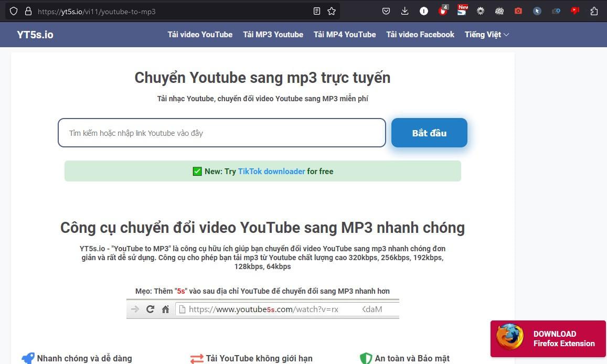This screenshot has height=364, width=607.
Task: Open the Extensions puzzle-piece menu
Action: pos(594,11)
